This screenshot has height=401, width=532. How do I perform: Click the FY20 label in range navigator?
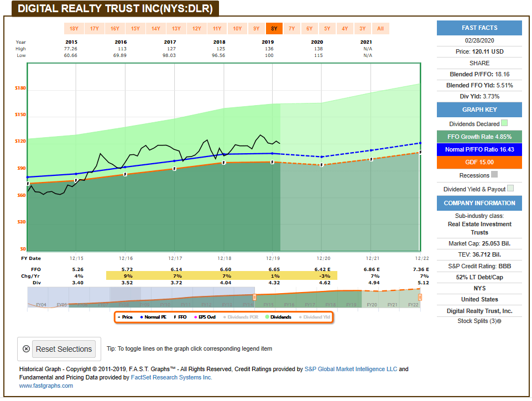tap(372, 305)
